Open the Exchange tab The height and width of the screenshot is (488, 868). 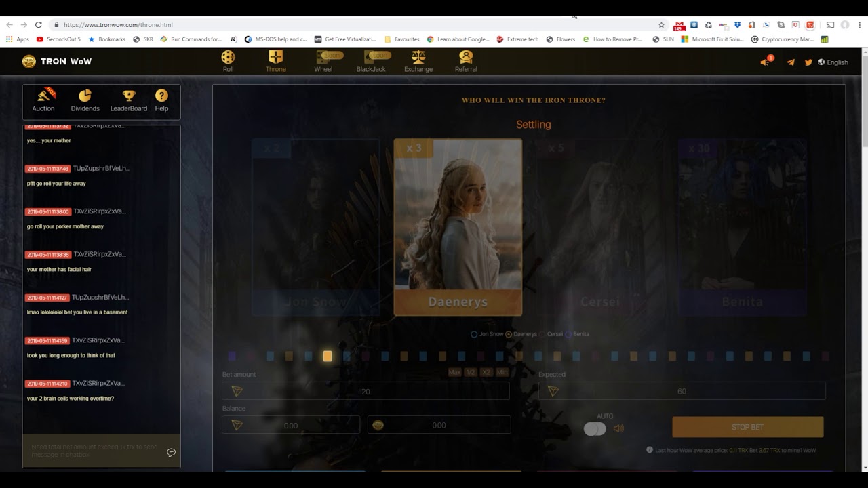tap(418, 61)
